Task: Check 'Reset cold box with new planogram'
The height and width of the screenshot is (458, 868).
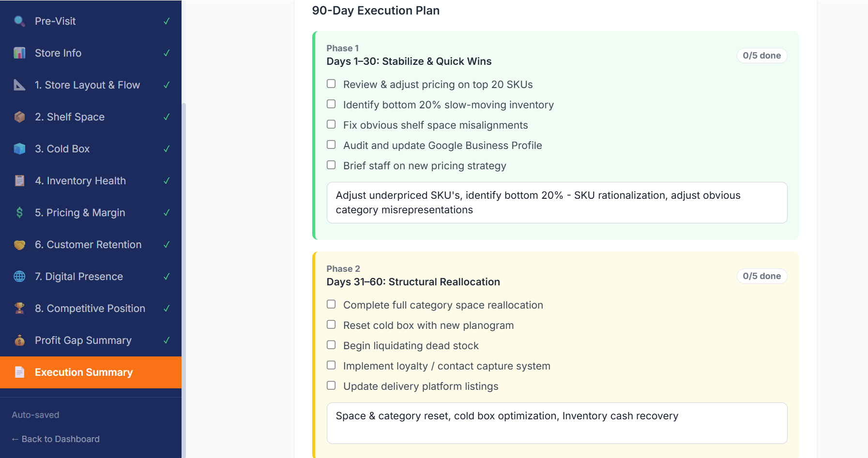Action: [x=331, y=324]
